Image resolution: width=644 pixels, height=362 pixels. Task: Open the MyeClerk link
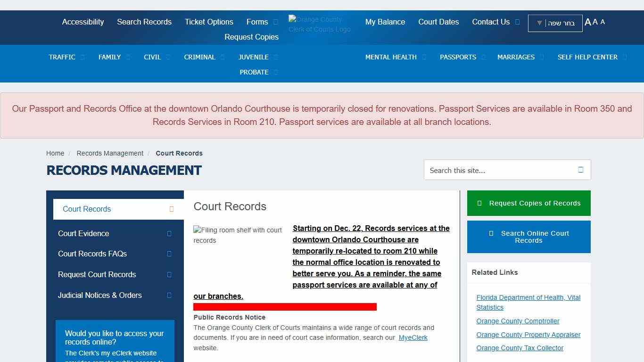pos(413,337)
